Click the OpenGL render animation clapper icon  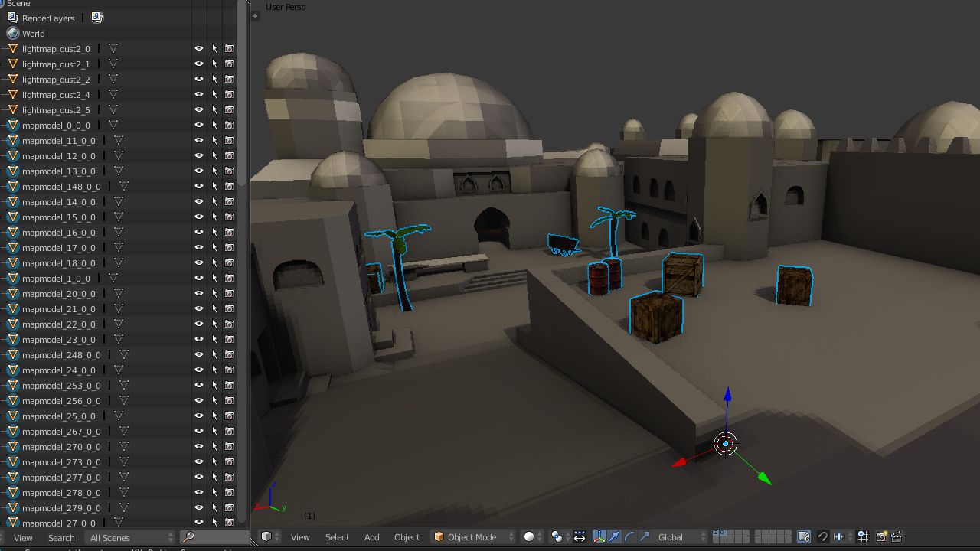coord(897,537)
